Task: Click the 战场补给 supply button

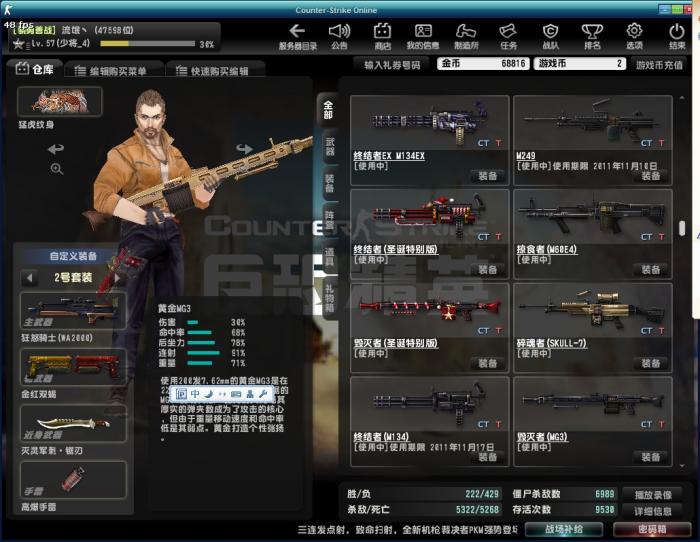Action: 564,529
